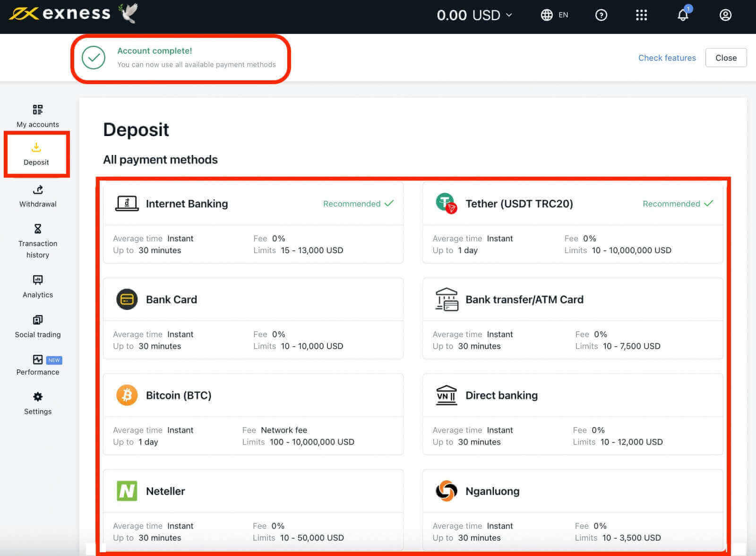Viewport: 756px width, 556px height.
Task: Pick the Direct banking payment option
Action: click(x=572, y=414)
